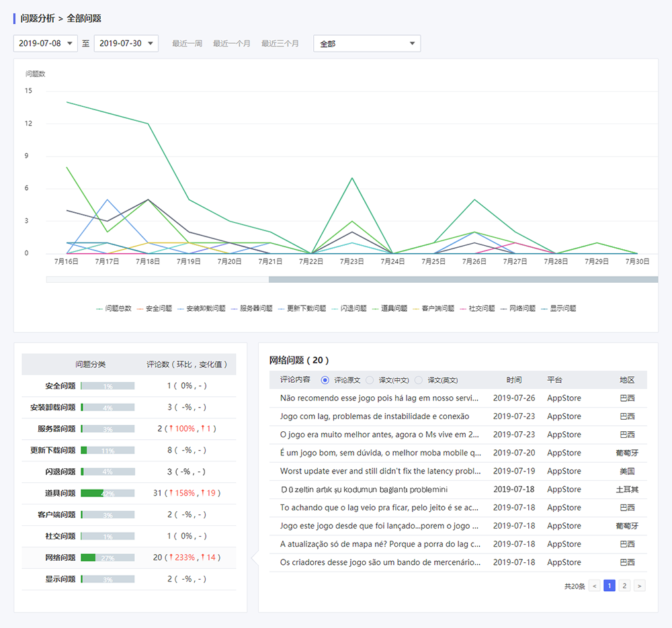Select 评论原文 radio button
Screen dimensions: 672x628
click(x=325, y=380)
